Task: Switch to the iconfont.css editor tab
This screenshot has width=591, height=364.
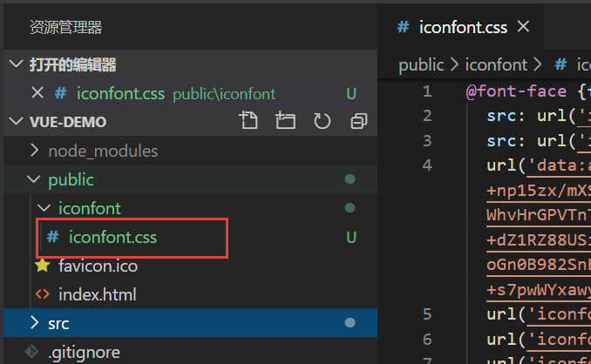Action: tap(453, 27)
